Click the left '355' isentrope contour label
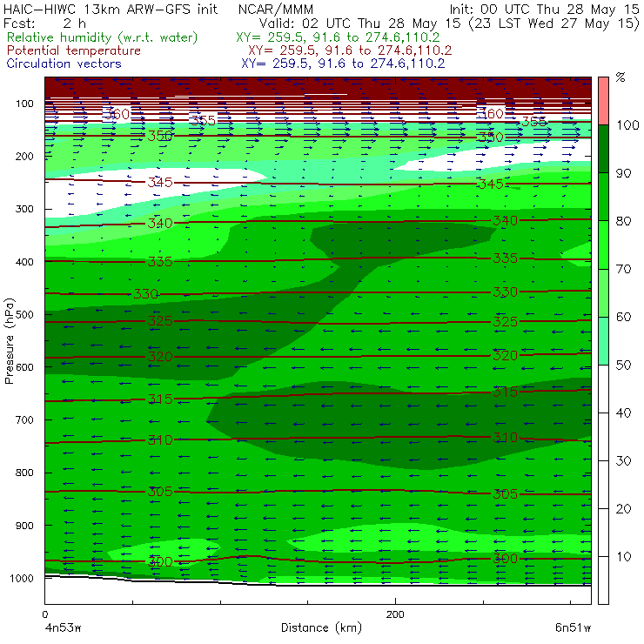Image resolution: width=644 pixels, height=644 pixels. [x=203, y=120]
